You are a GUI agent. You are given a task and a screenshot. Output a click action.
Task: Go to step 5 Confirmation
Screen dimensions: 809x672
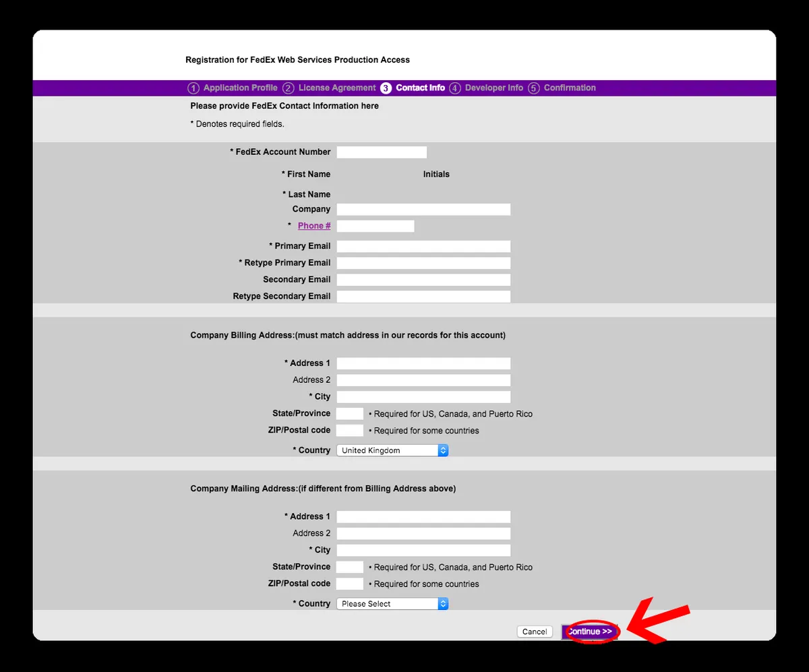(562, 88)
